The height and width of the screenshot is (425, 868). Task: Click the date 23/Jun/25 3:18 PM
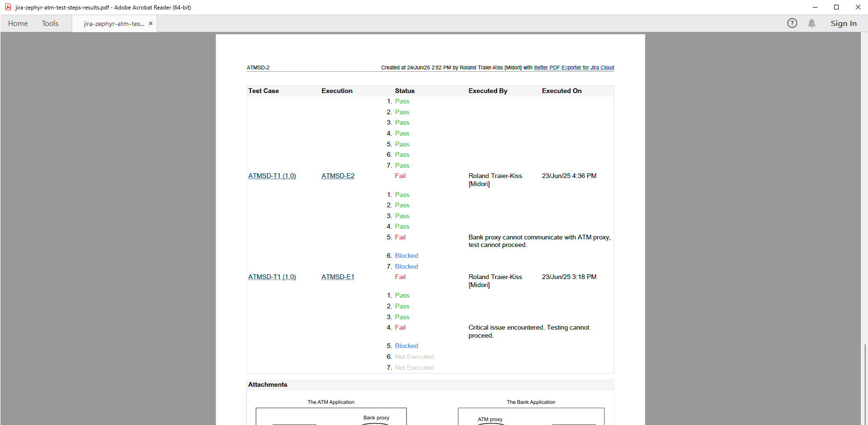pyautogui.click(x=569, y=277)
